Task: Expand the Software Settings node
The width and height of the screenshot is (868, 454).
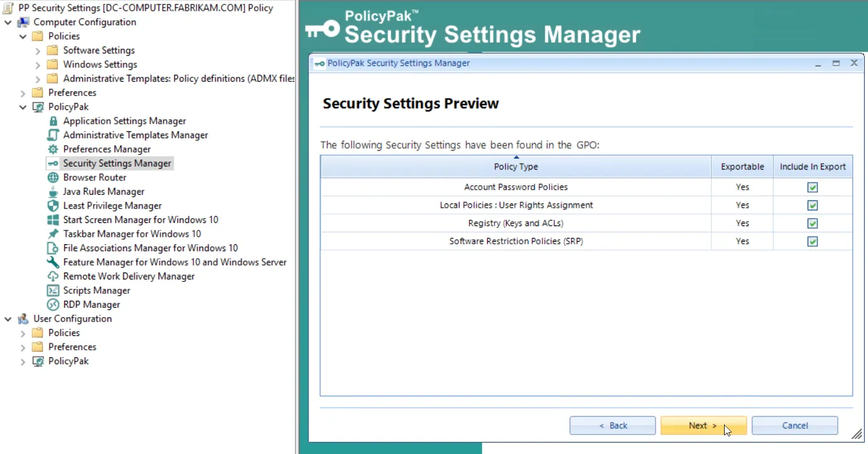Action: 38,50
